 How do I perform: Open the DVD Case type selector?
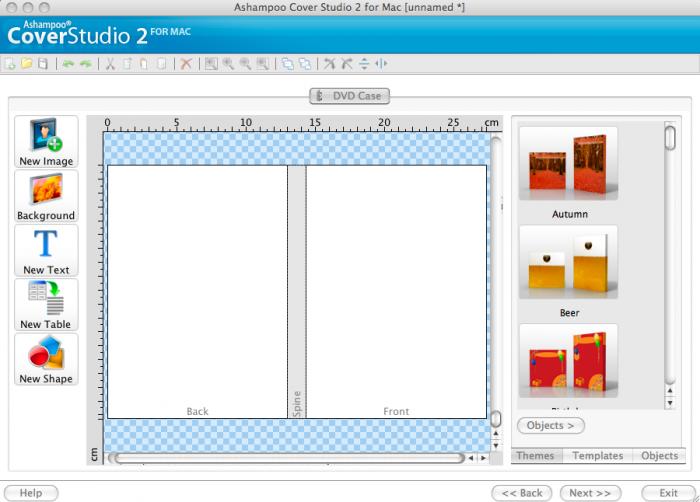(x=350, y=96)
